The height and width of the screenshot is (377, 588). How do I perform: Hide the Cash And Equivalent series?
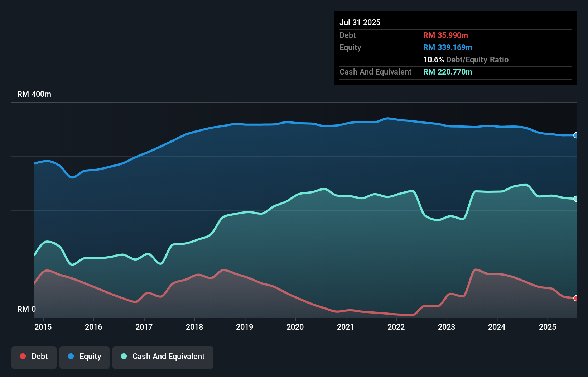pyautogui.click(x=163, y=357)
